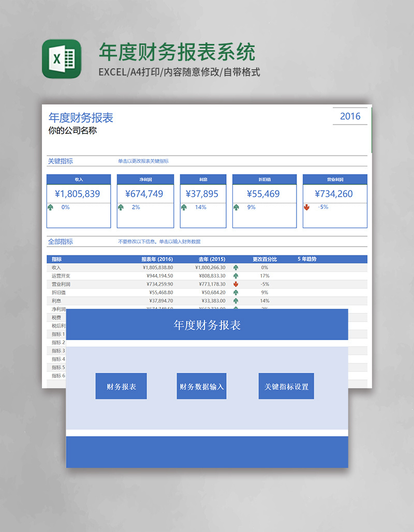
Task: Click the up arrow on 运营开支 17% row
Action: [x=235, y=276]
